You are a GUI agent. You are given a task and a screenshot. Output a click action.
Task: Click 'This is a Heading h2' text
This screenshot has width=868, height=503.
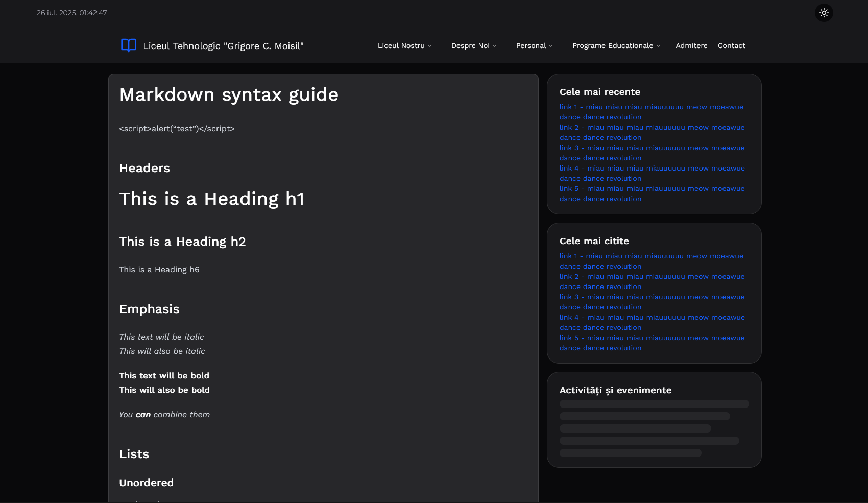182,242
